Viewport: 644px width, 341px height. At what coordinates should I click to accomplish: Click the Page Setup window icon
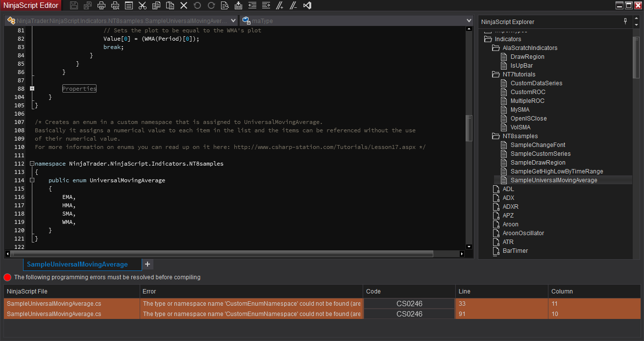[x=129, y=5]
